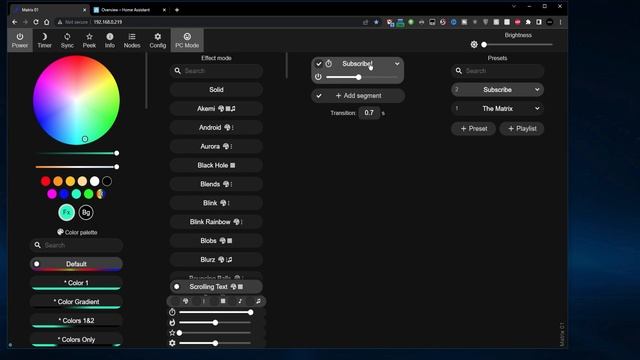This screenshot has width=640, height=360.
Task: Select the blue quick color swatch
Action: (x=64, y=194)
